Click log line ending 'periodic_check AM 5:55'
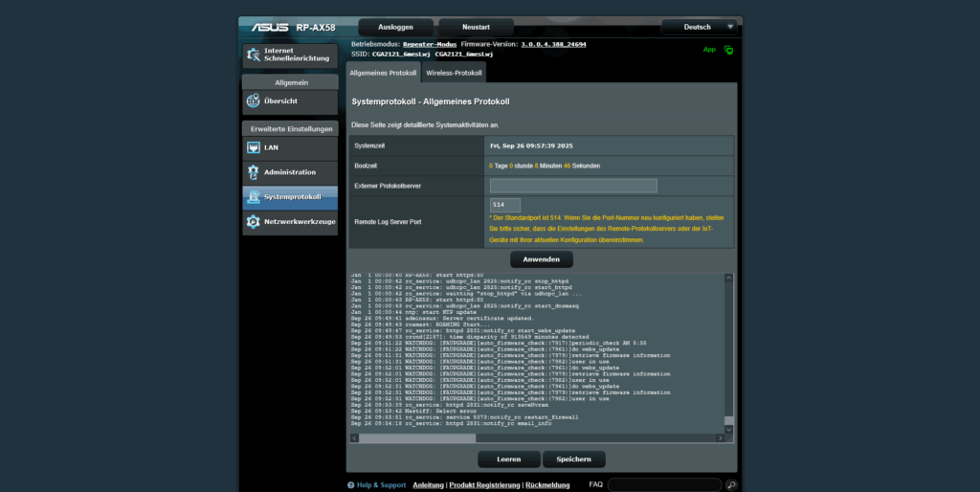This screenshot has height=492, width=980. (x=499, y=344)
